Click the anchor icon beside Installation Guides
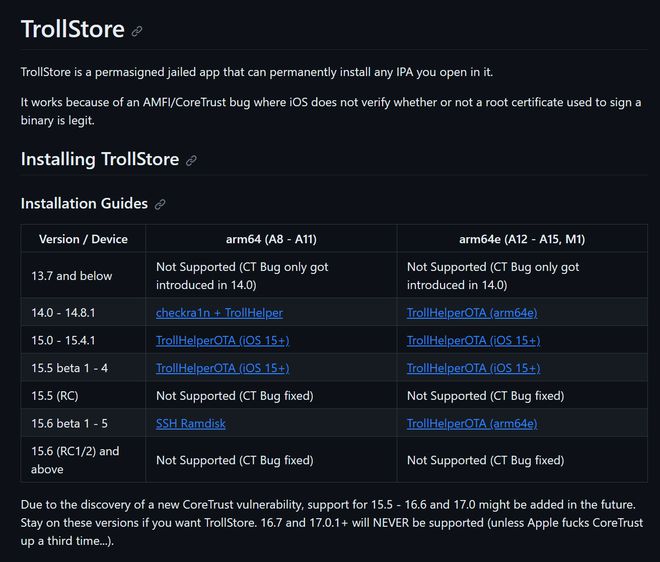660x562 pixels. click(160, 204)
